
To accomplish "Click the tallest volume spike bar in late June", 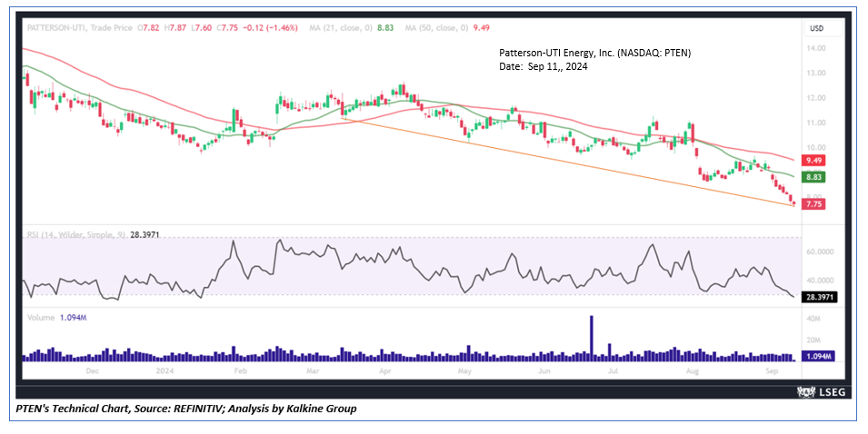I will pos(591,339).
